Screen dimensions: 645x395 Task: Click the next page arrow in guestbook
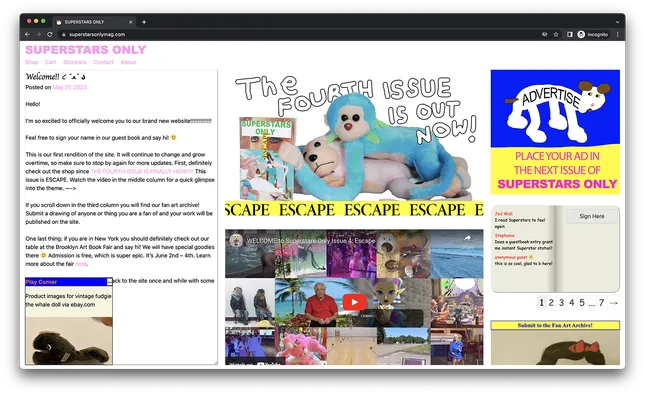614,303
